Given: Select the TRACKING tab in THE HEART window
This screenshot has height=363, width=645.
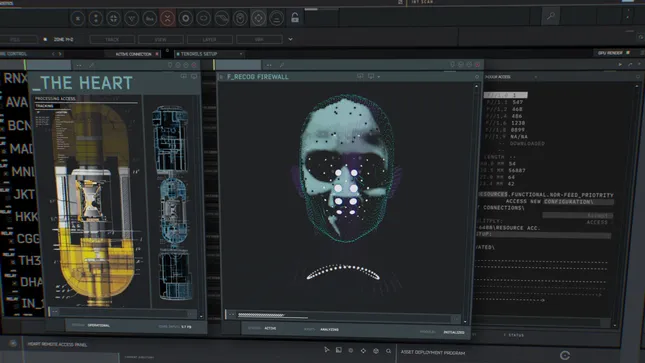Looking at the screenshot, I should click(44, 106).
